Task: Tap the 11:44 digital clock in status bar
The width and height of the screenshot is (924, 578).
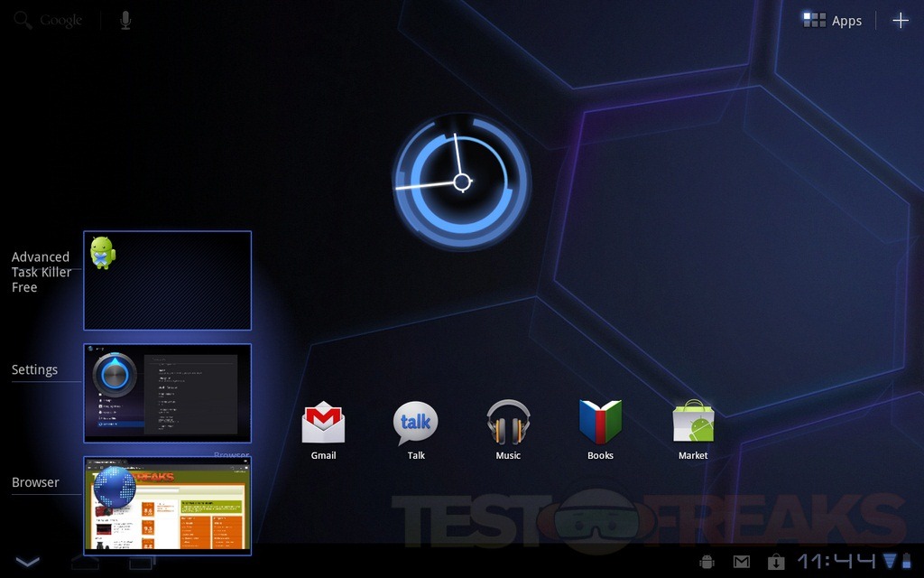Action: (836, 562)
